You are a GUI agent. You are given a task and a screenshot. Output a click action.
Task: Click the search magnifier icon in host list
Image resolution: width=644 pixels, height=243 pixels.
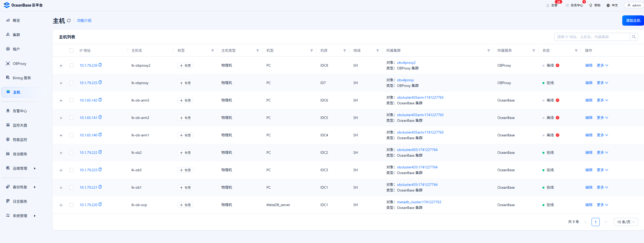click(x=634, y=37)
